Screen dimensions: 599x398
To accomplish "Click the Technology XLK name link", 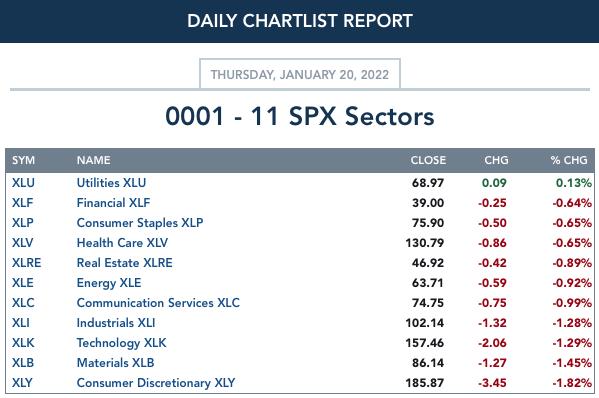I will coord(121,343).
